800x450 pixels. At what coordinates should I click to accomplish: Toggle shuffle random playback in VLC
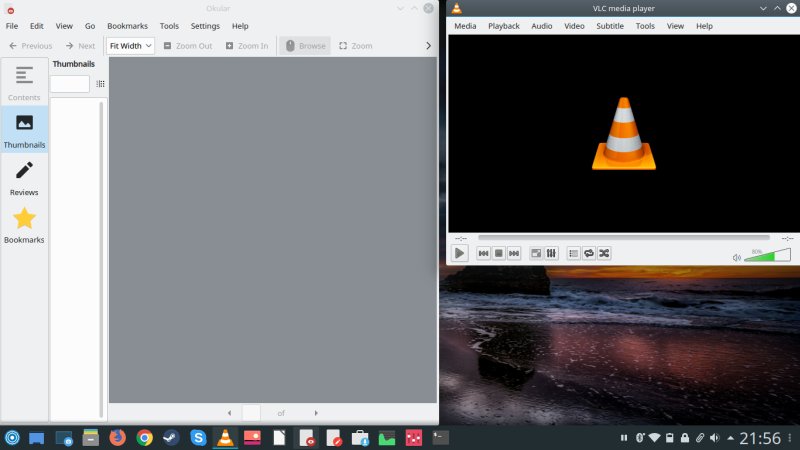604,254
